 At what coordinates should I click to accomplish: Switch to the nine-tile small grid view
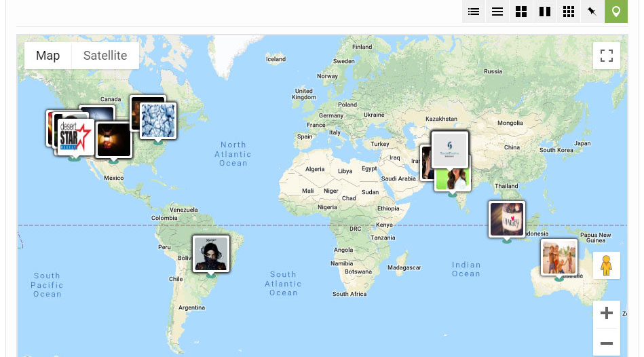(569, 12)
